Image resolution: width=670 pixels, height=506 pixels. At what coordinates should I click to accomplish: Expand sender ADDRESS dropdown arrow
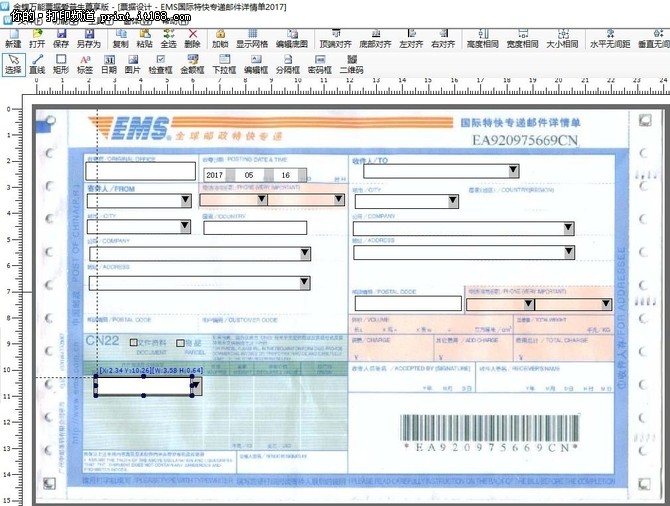click(304, 282)
